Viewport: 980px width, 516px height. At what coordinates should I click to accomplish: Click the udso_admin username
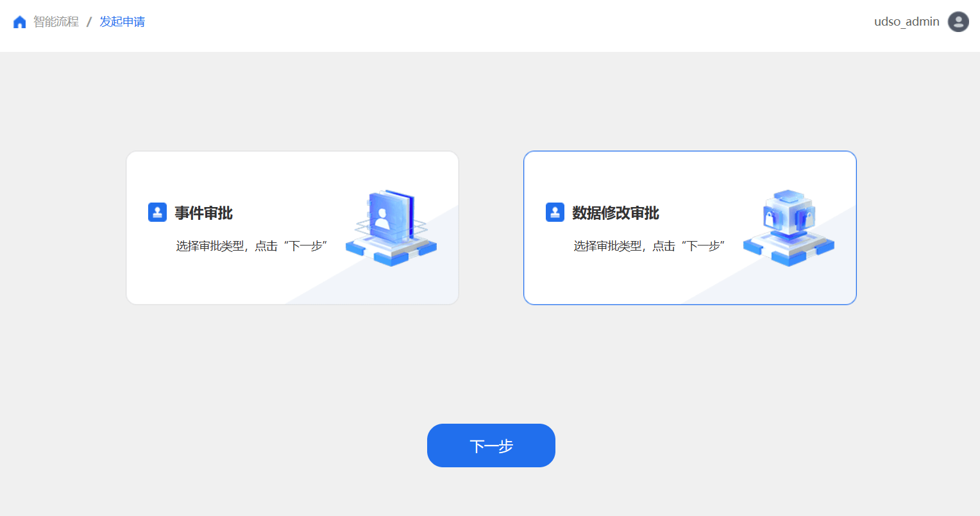point(906,22)
